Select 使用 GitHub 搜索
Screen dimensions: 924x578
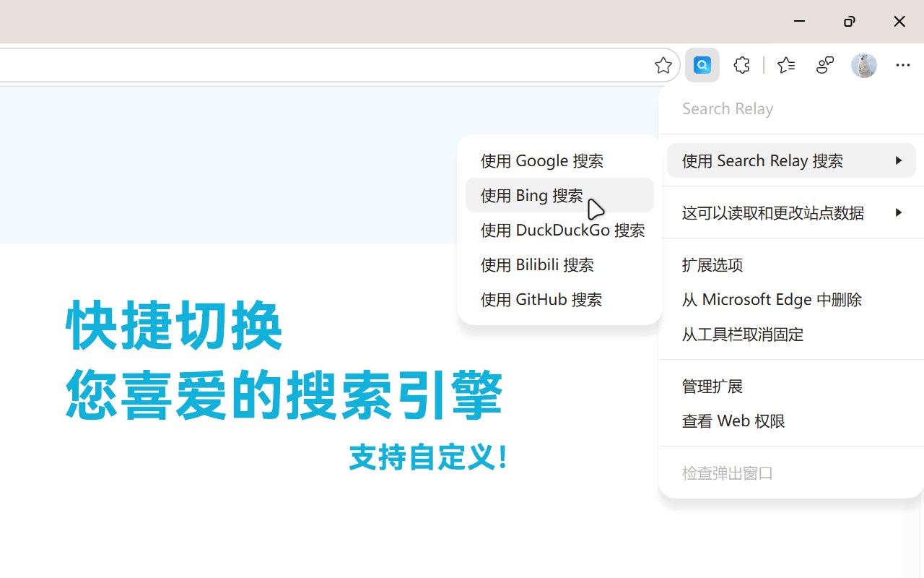(559, 299)
